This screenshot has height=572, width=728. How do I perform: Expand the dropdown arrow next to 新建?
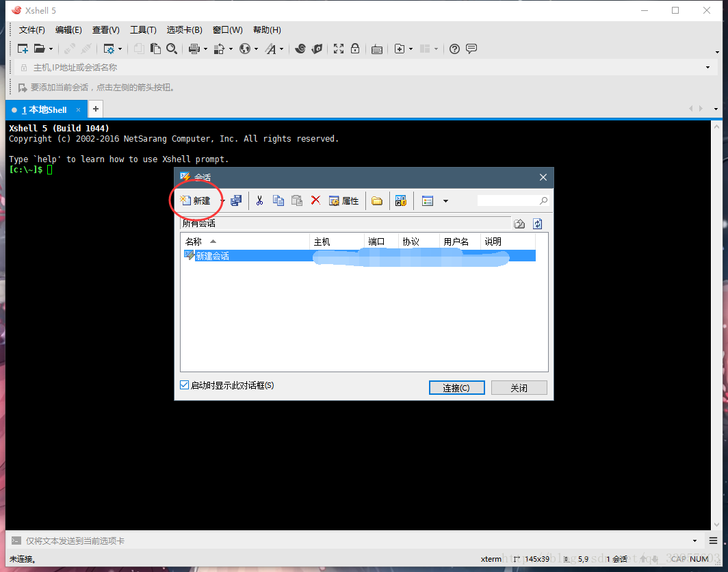[222, 201]
